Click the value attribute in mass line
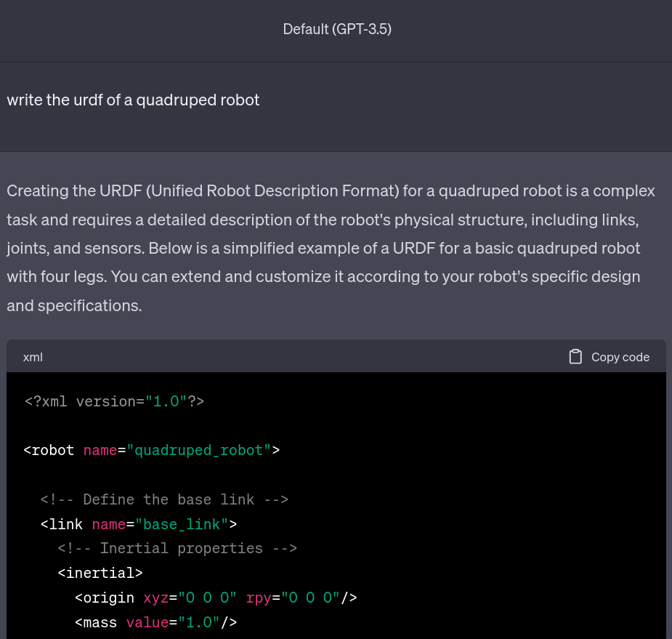 click(x=146, y=622)
